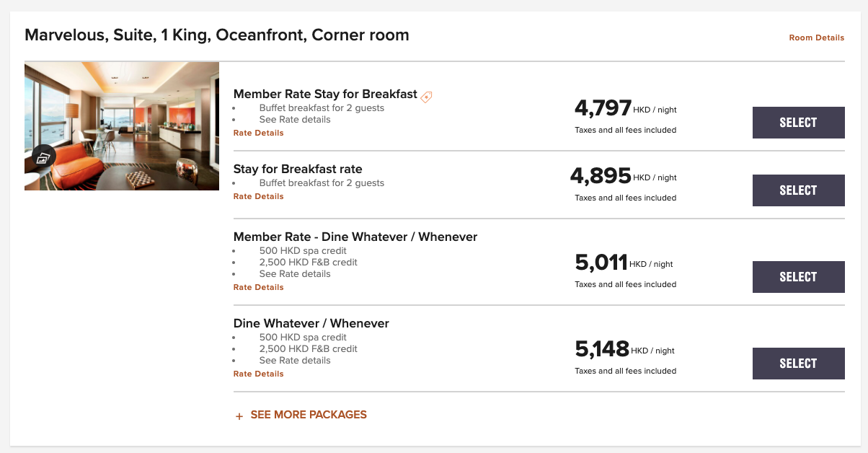
Task: Open Rate Details under Member Rate - Dine Whatever
Action: pos(258,287)
